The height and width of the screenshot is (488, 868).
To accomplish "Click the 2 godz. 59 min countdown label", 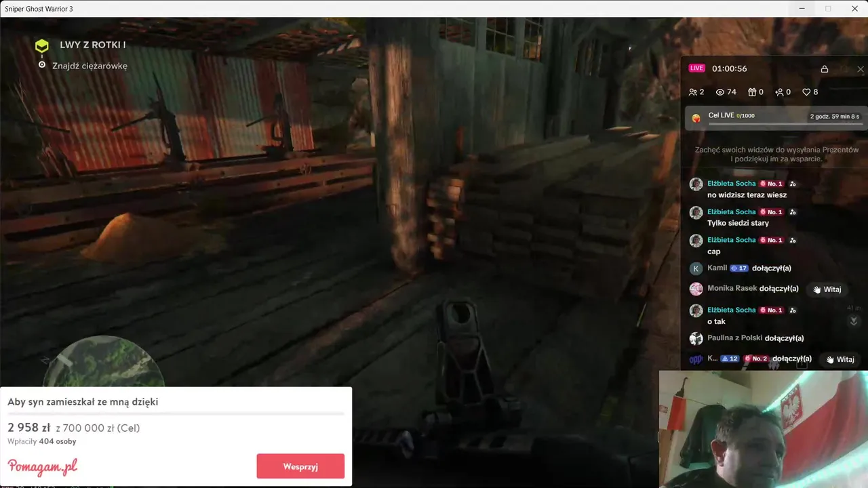I will coord(835,117).
